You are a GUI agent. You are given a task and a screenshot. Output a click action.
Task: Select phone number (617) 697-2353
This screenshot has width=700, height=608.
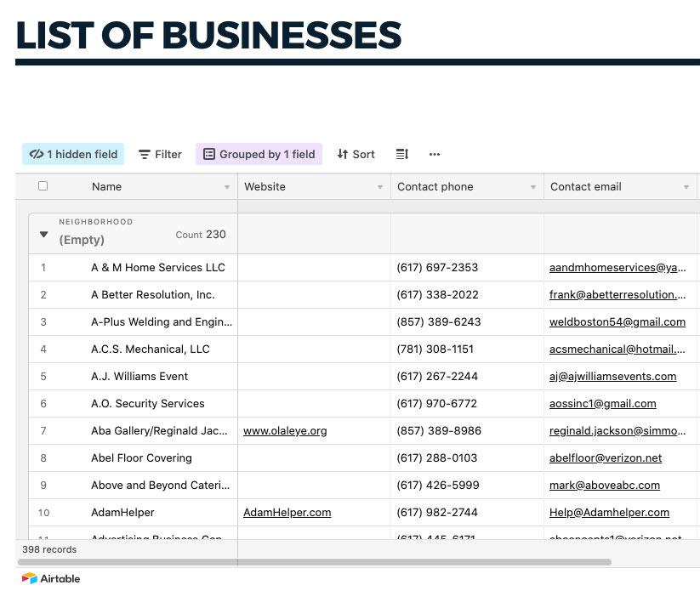[x=437, y=267]
